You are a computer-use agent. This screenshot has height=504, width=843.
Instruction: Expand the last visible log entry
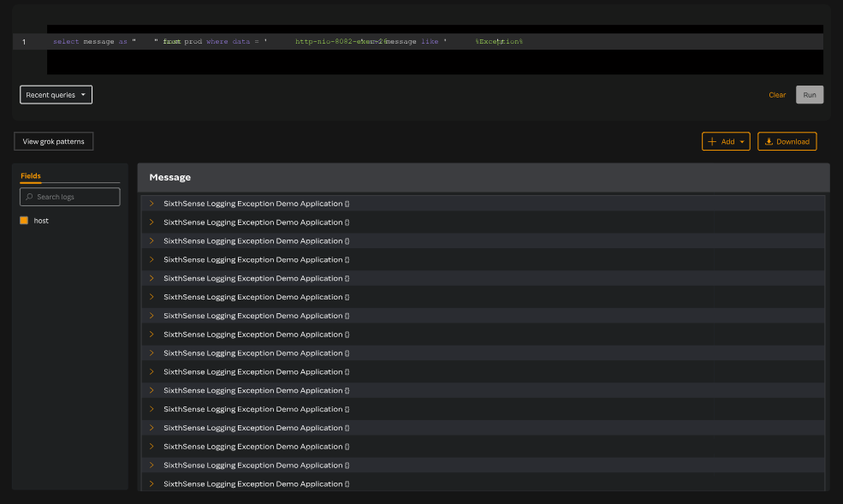point(152,483)
